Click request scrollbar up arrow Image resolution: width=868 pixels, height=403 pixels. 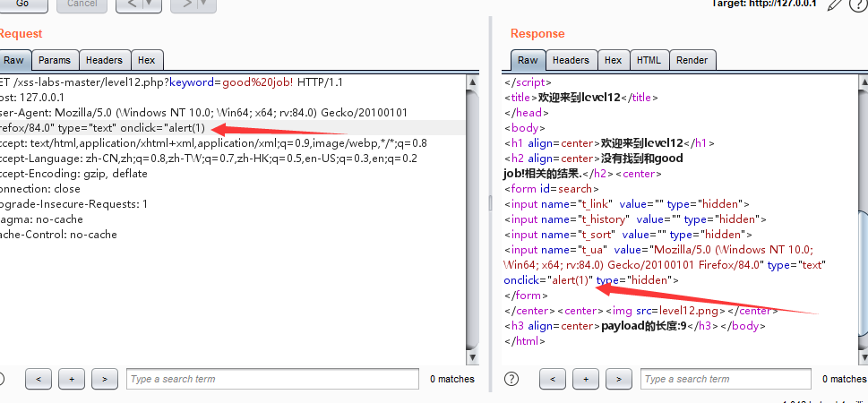click(472, 82)
